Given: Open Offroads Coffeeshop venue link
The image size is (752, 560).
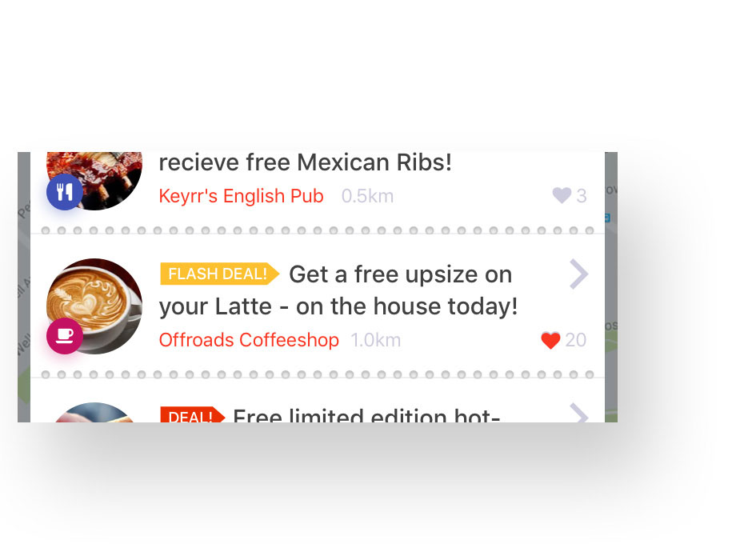Looking at the screenshot, I should point(249,340).
